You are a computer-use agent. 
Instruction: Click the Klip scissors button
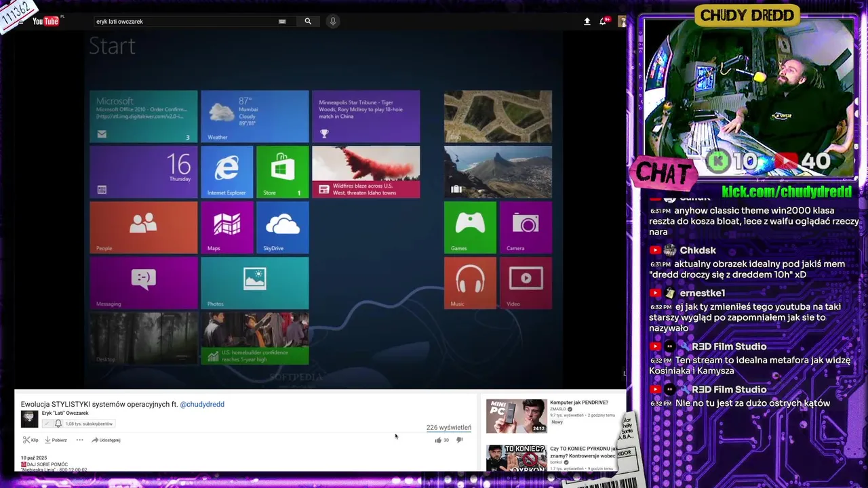(x=31, y=440)
